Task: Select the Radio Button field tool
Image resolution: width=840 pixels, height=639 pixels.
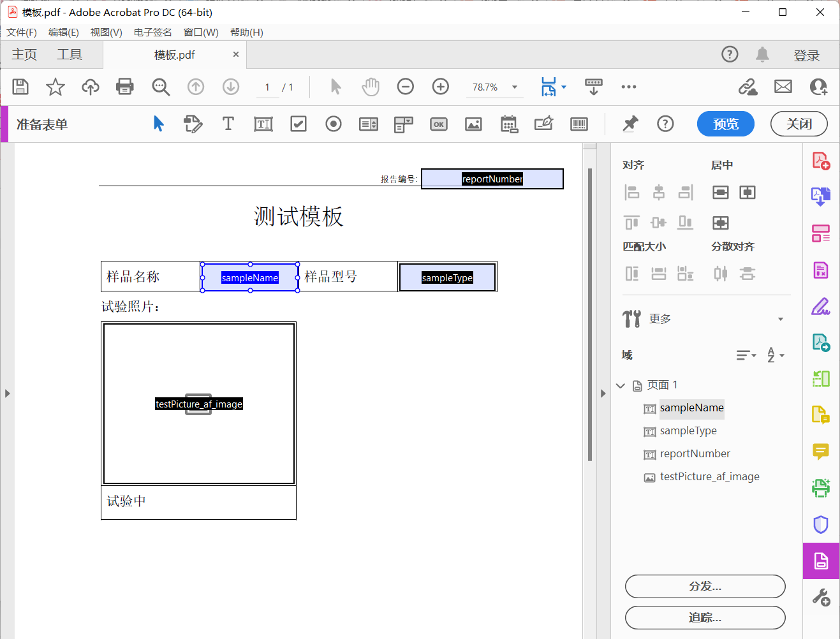Action: (333, 124)
